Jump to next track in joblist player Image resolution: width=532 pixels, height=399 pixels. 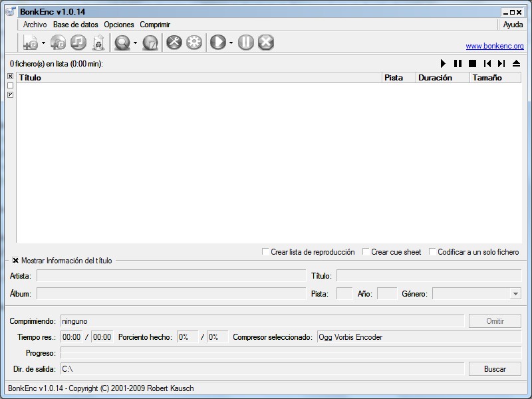[x=501, y=63]
